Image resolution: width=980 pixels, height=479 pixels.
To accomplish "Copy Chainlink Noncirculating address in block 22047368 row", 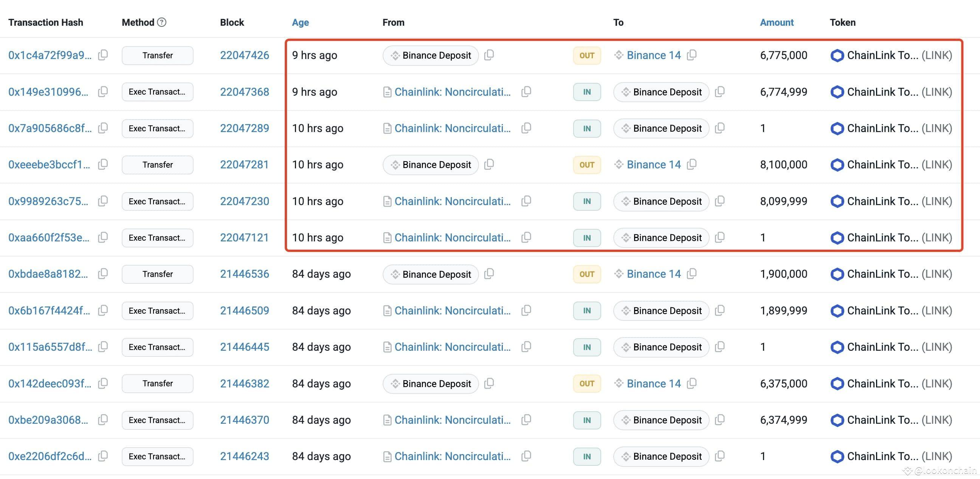I will tap(526, 92).
